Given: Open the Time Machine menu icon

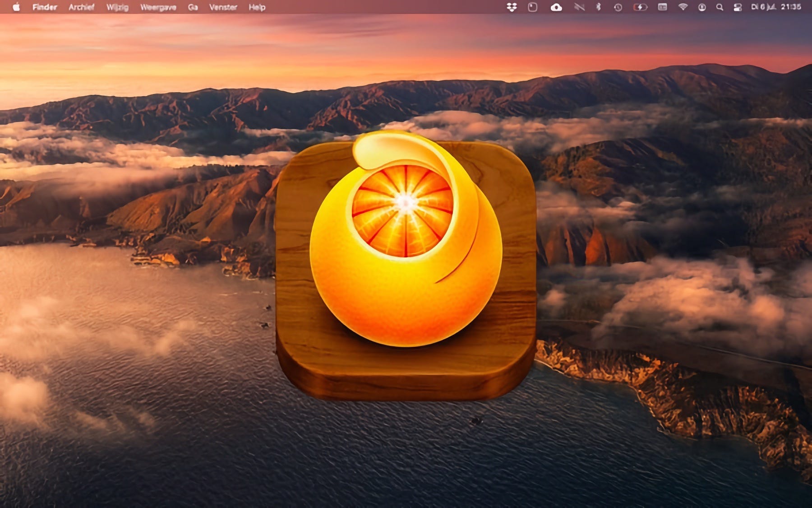Looking at the screenshot, I should (618, 7).
